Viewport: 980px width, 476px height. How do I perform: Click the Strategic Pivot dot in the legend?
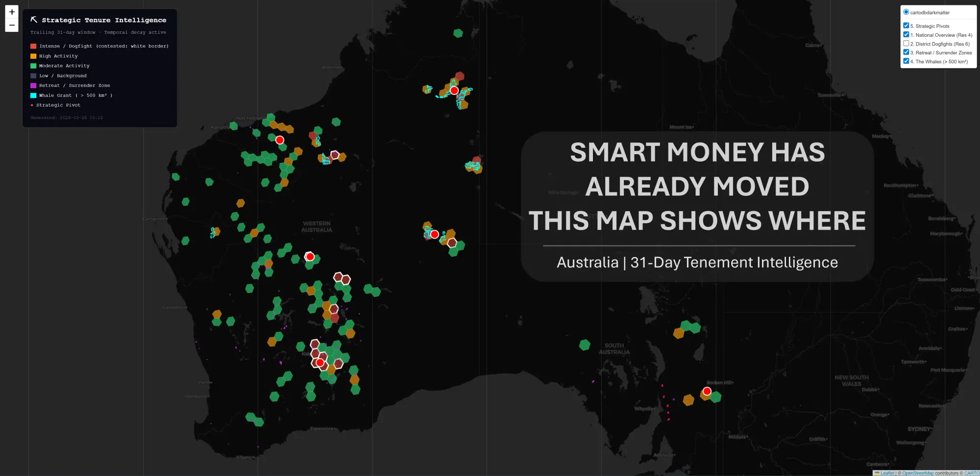pyautogui.click(x=32, y=105)
